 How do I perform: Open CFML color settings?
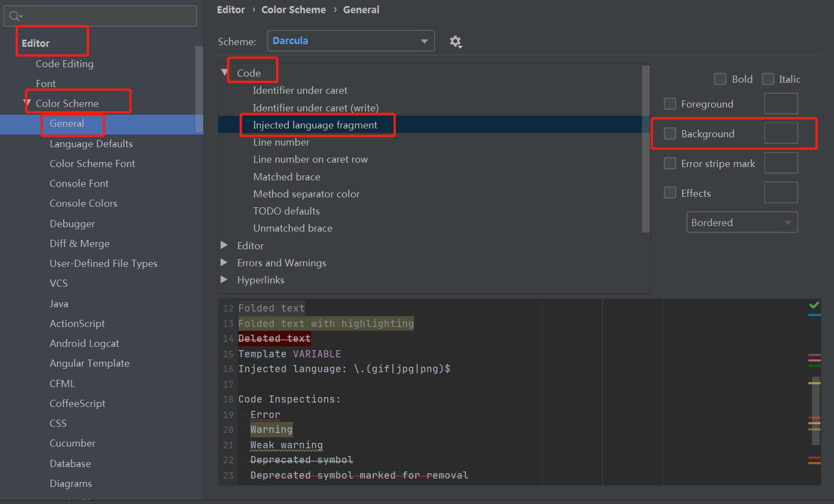tap(62, 383)
